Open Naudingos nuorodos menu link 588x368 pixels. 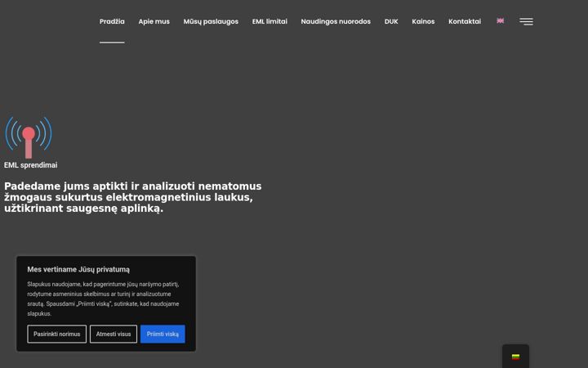click(x=336, y=21)
